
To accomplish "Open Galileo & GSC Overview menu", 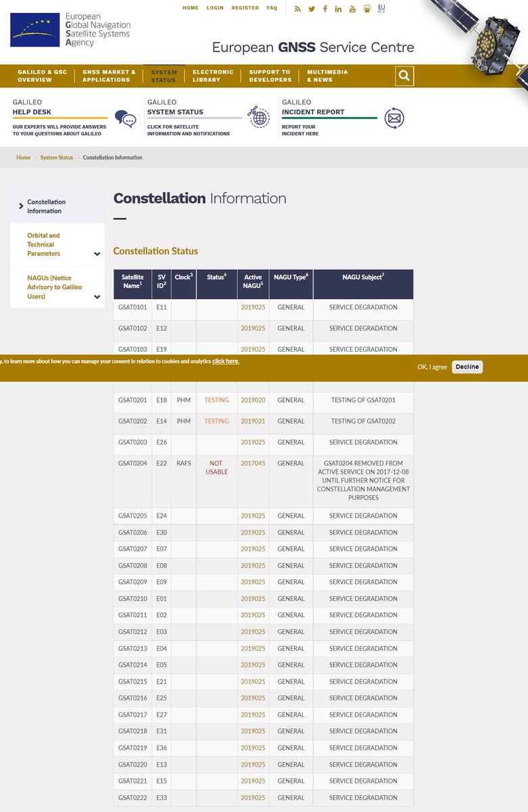I will [43, 76].
